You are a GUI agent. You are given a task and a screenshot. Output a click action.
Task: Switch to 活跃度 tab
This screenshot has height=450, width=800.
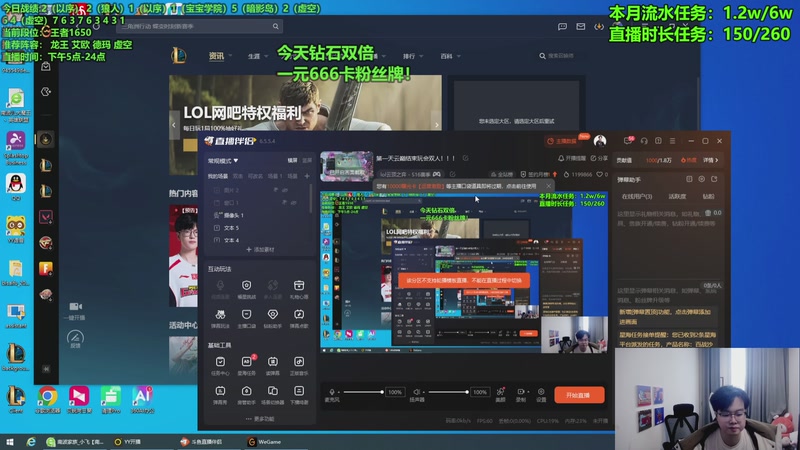click(x=678, y=196)
